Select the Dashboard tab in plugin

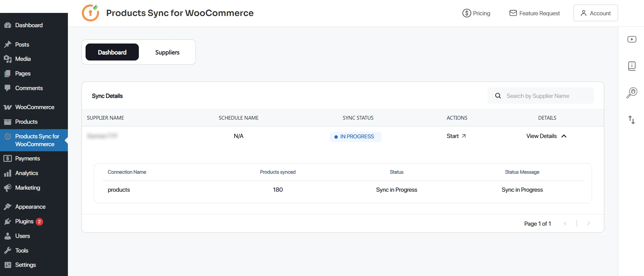click(x=112, y=52)
